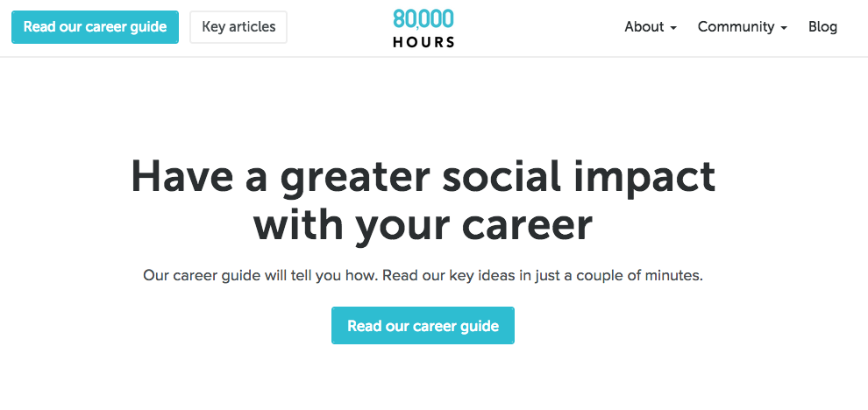Go to the Blog page
The width and height of the screenshot is (868, 410).
(822, 27)
